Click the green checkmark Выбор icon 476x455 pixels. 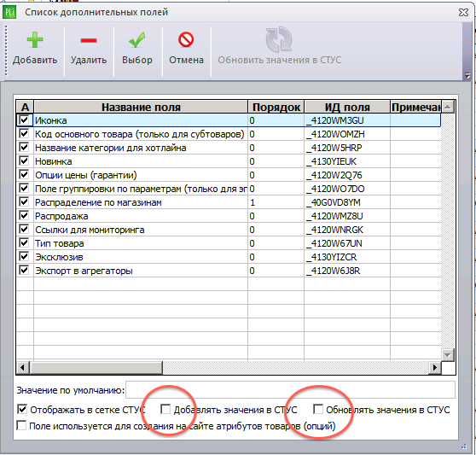click(136, 40)
